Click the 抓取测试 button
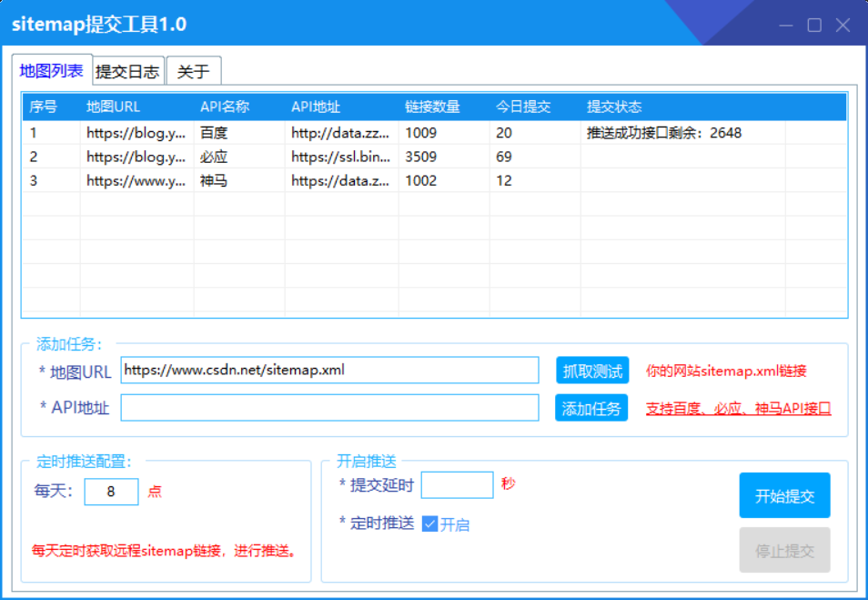The height and width of the screenshot is (600, 868). click(592, 371)
